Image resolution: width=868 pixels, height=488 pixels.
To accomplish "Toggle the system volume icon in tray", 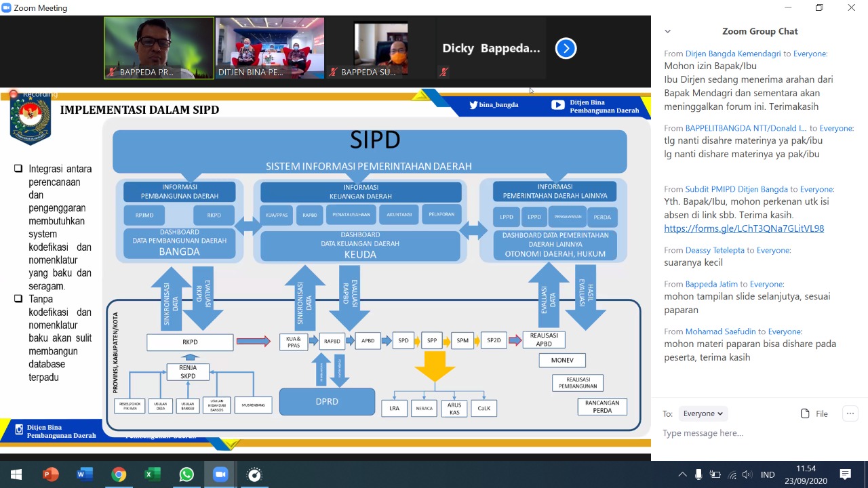I will pos(747,474).
